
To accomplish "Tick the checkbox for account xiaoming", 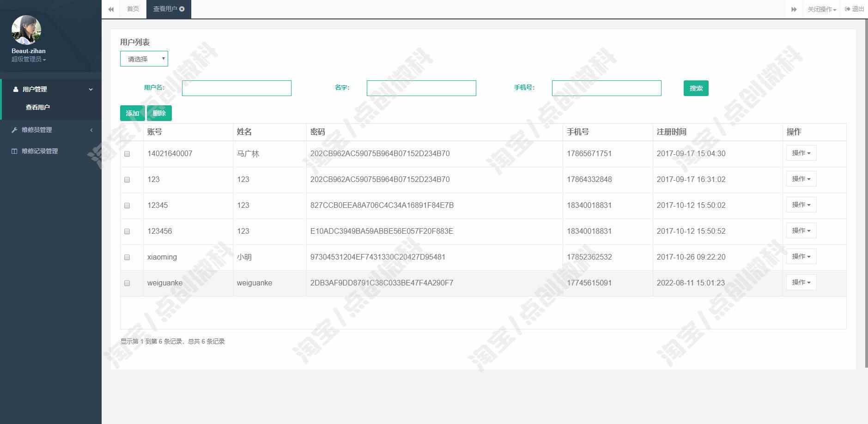I will (127, 257).
